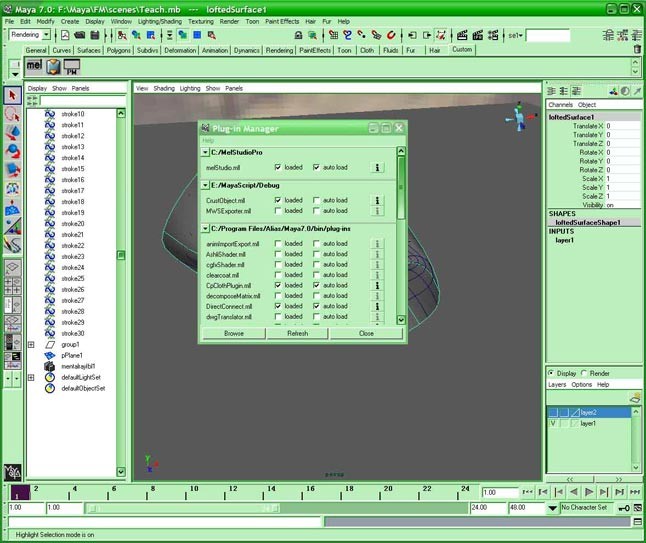
Task: Activate the Lasso select tool
Action: click(12, 114)
